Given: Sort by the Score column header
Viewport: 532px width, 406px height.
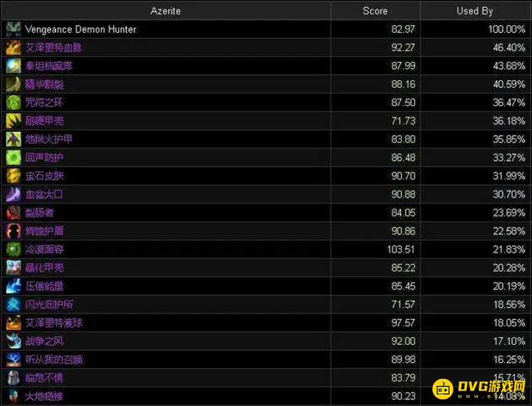Looking at the screenshot, I should tap(375, 11).
